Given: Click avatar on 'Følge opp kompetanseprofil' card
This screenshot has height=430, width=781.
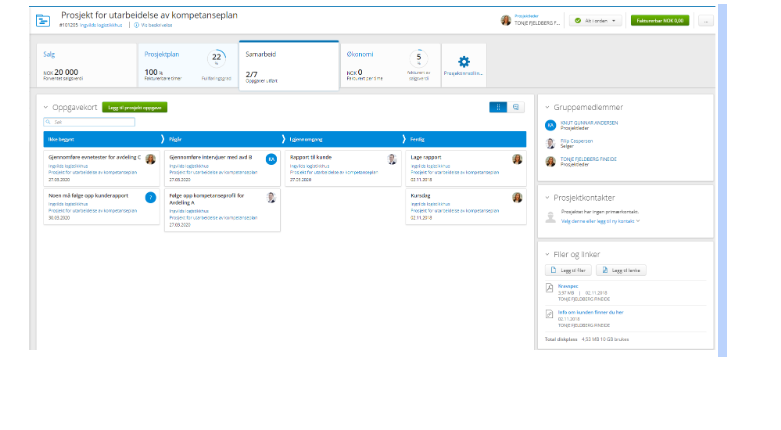Looking at the screenshot, I should [x=271, y=198].
